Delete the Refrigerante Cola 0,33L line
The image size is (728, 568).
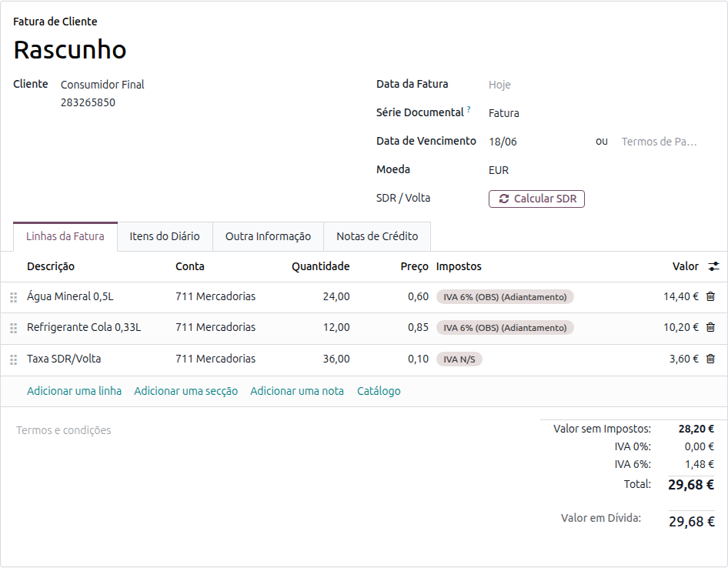click(x=710, y=327)
